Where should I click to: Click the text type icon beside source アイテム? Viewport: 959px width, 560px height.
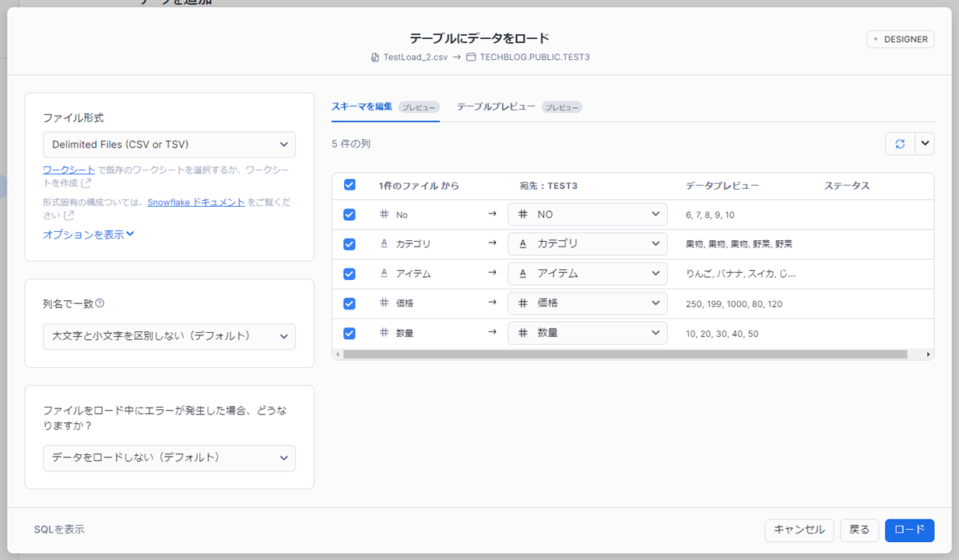point(384,274)
